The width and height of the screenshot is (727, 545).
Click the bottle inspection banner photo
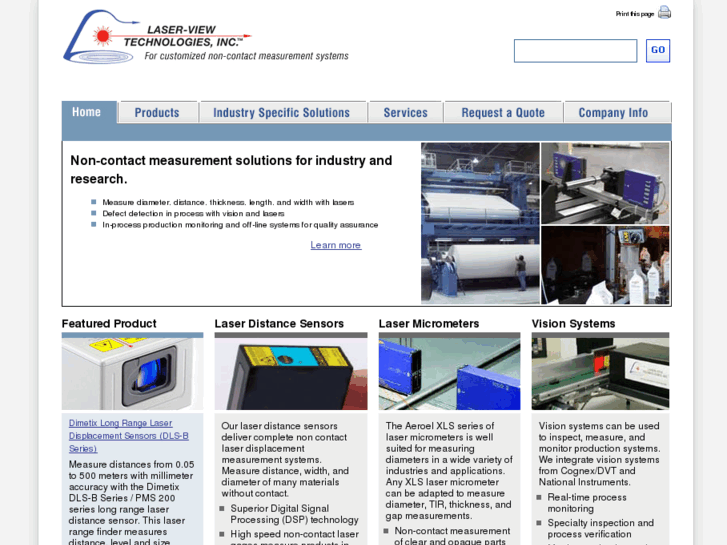click(x=606, y=265)
